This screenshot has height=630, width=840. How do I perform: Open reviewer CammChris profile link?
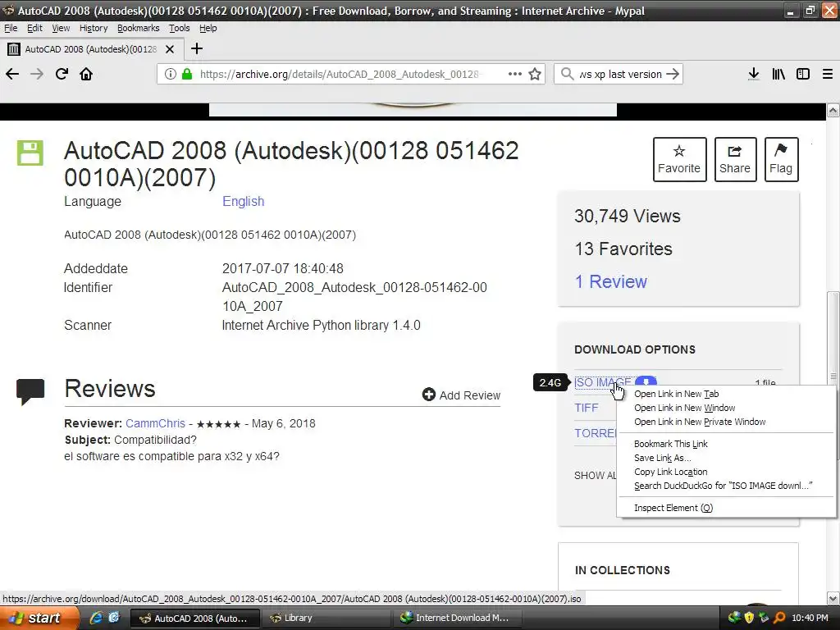coord(155,423)
